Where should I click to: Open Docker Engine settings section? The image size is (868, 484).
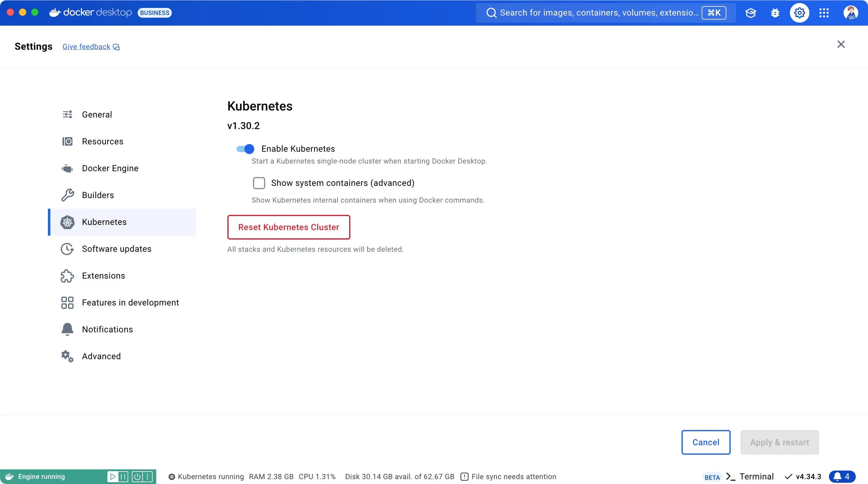122,168
